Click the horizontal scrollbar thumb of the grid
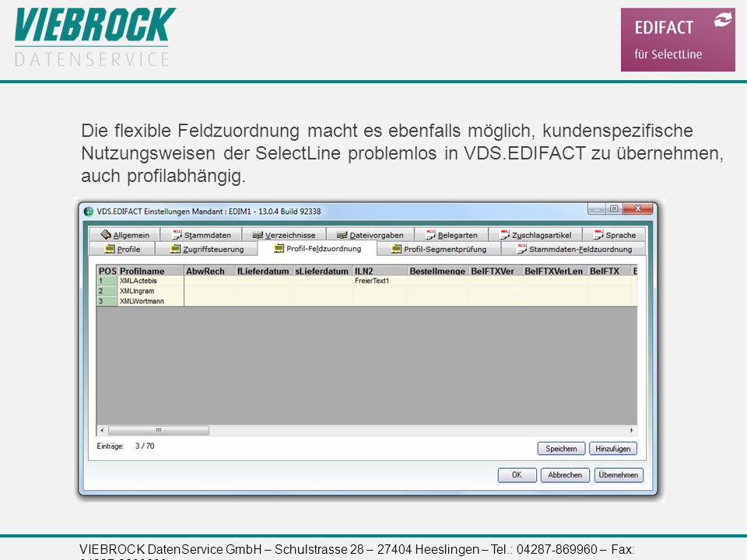Viewport: 747px width, 560px height. (x=159, y=430)
